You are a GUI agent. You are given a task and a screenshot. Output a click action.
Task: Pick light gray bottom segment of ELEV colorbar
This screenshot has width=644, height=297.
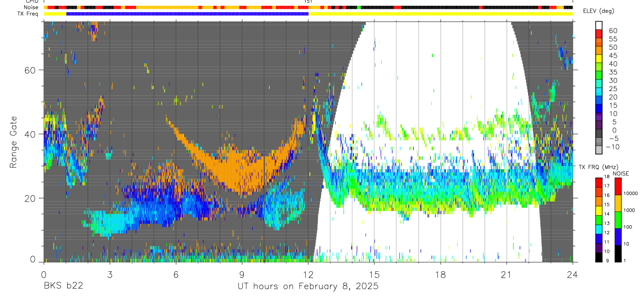(x=599, y=150)
